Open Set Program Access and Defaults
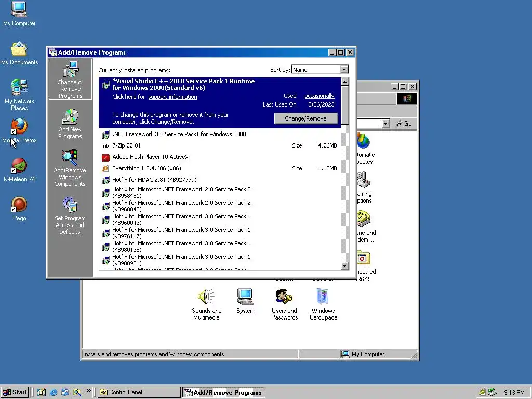The height and width of the screenshot is (399, 532). (70, 216)
